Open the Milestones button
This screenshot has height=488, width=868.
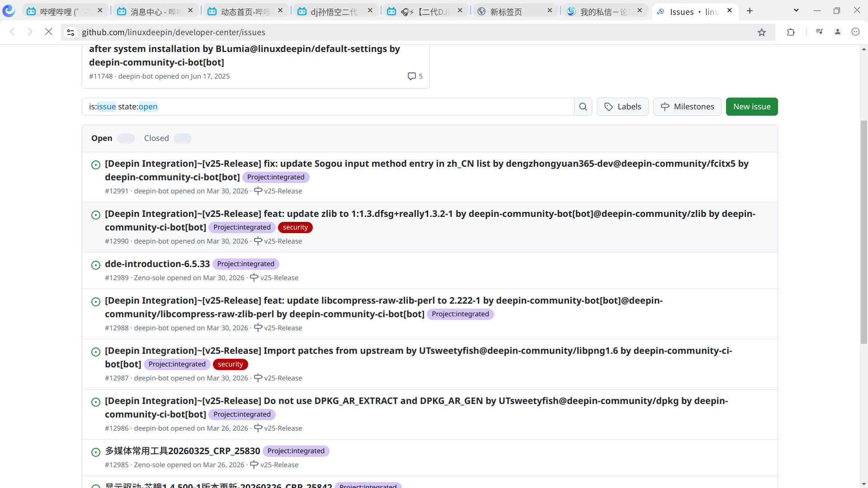coord(687,107)
